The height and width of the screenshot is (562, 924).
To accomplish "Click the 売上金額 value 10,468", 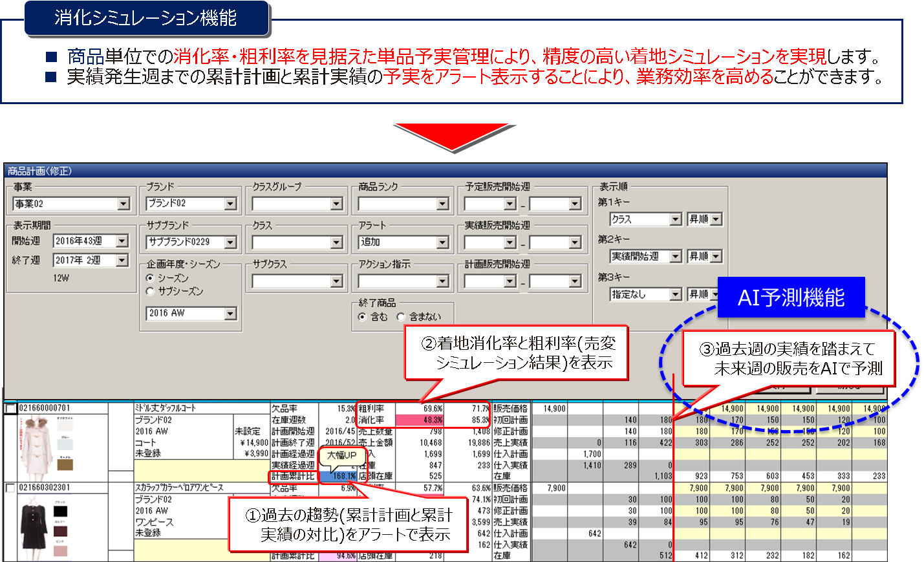I will [431, 443].
